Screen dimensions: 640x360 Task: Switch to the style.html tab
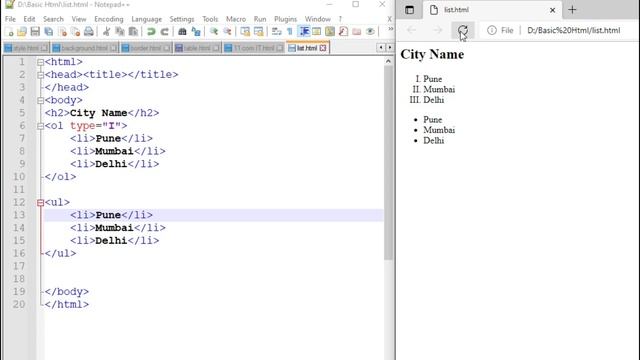click(26, 48)
